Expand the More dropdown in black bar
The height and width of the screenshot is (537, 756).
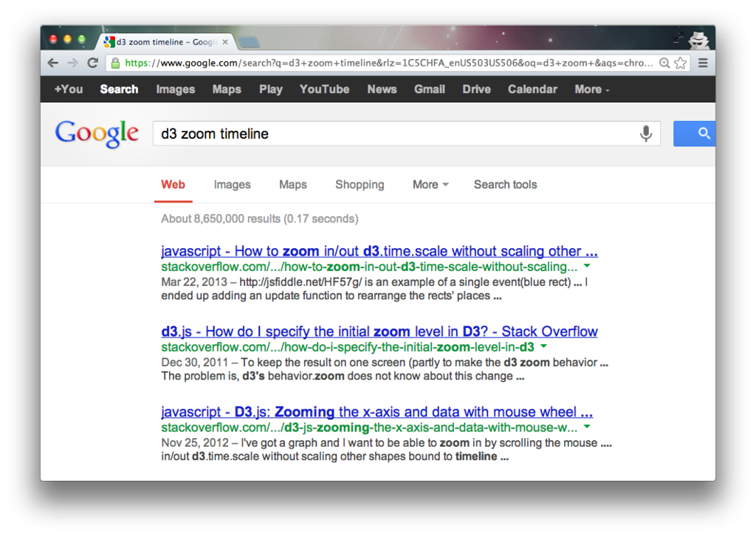592,89
